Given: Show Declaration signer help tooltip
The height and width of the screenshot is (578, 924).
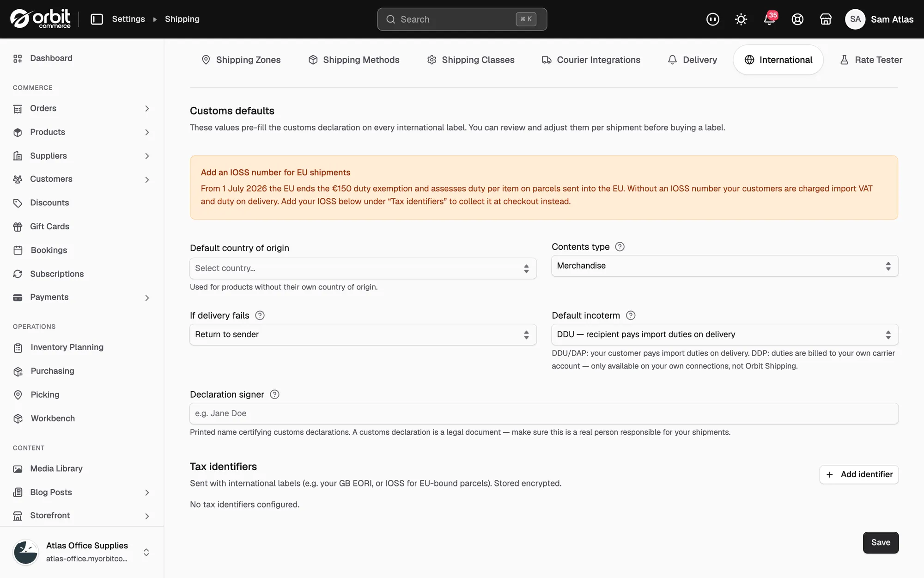Looking at the screenshot, I should click(274, 394).
